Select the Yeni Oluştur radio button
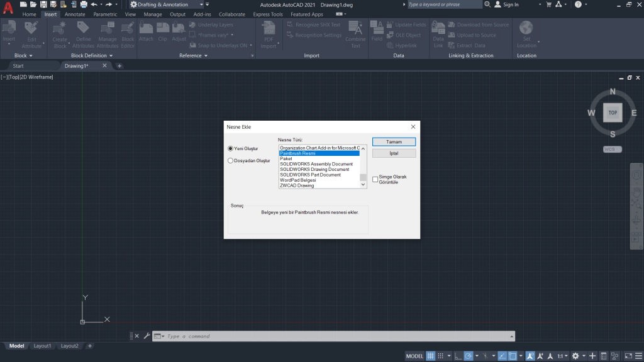The image size is (644, 362). 231,148
